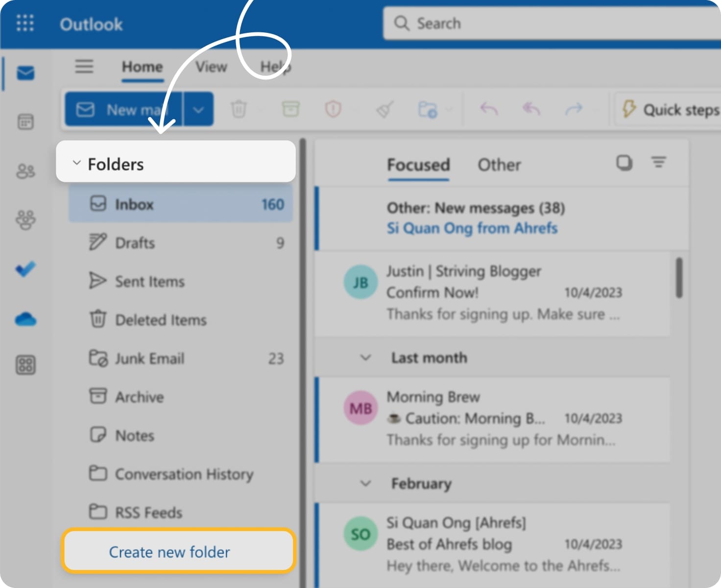The image size is (721, 588).
Task: Click the Create new folder button
Action: 169,552
